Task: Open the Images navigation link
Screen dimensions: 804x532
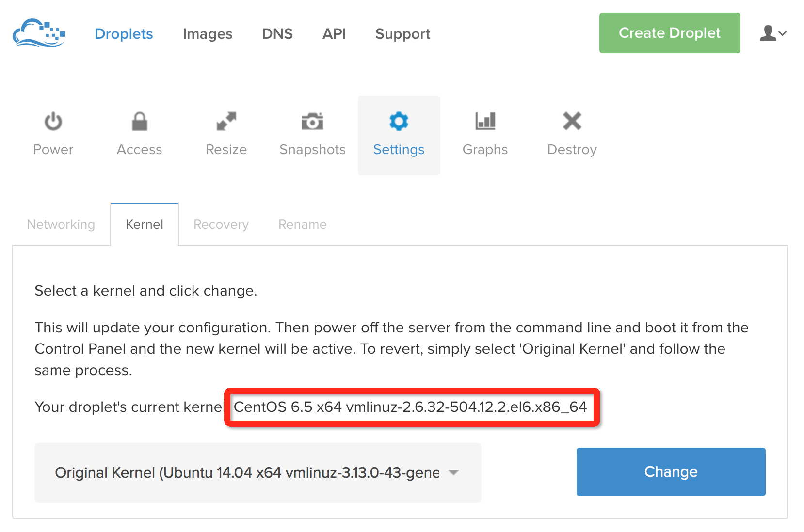Action: coord(208,34)
